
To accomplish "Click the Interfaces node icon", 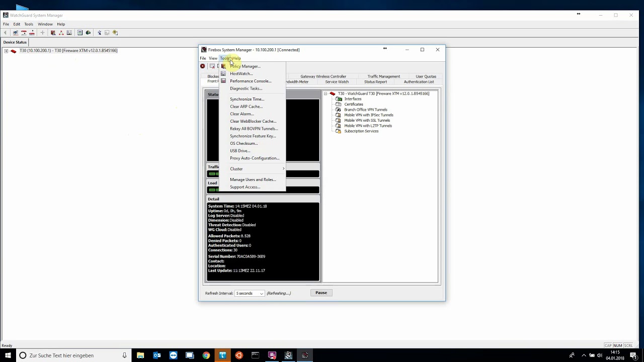I will coord(339,99).
